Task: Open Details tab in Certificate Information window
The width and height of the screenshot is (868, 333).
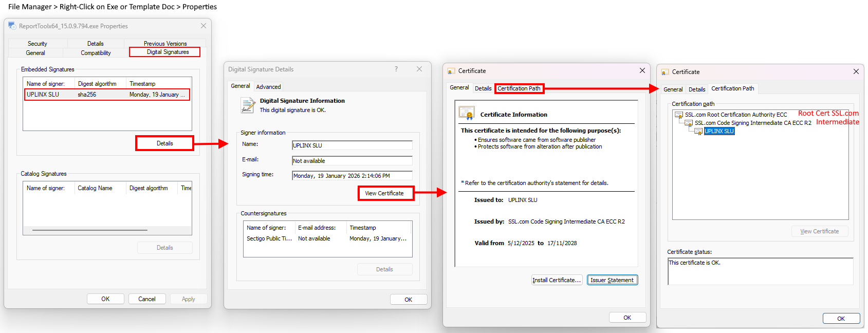Action: [483, 88]
